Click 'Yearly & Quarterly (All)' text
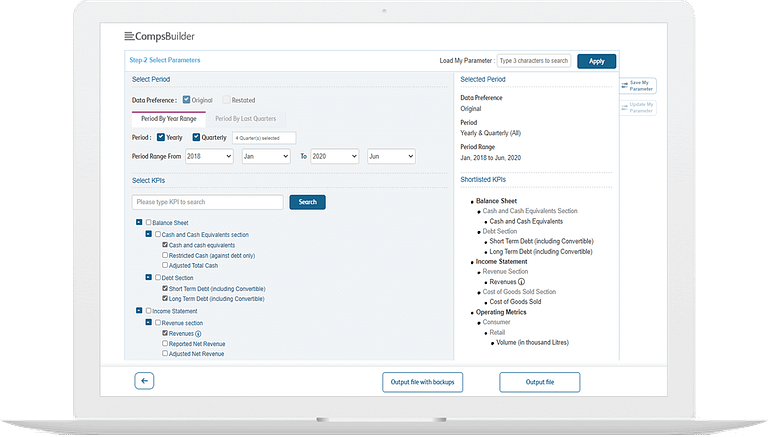Viewport: 768px width, 437px height. point(491,133)
